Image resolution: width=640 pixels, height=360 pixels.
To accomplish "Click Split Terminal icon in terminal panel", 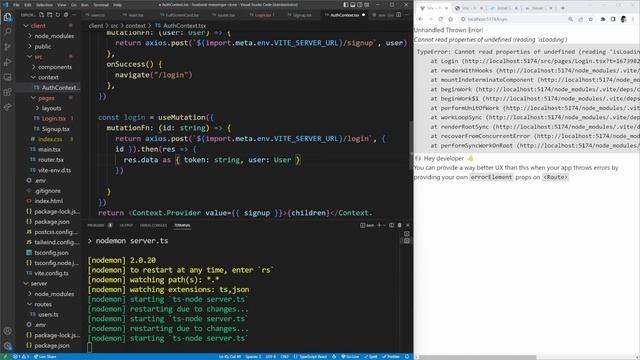I will point(391,225).
